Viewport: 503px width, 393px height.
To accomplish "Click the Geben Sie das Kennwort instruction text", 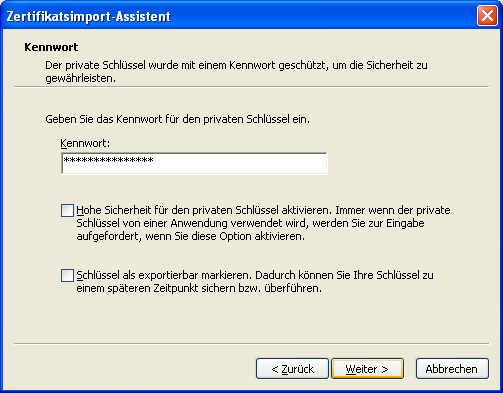I will (x=178, y=119).
